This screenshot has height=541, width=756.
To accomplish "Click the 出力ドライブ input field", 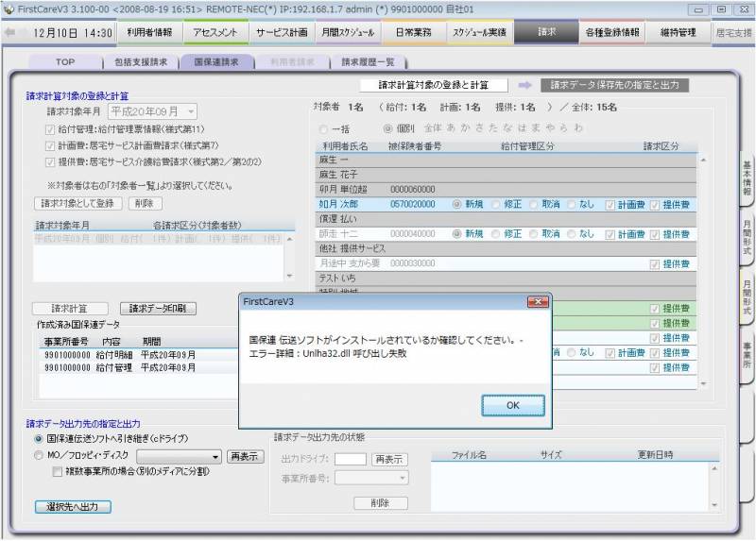I will click(350, 458).
